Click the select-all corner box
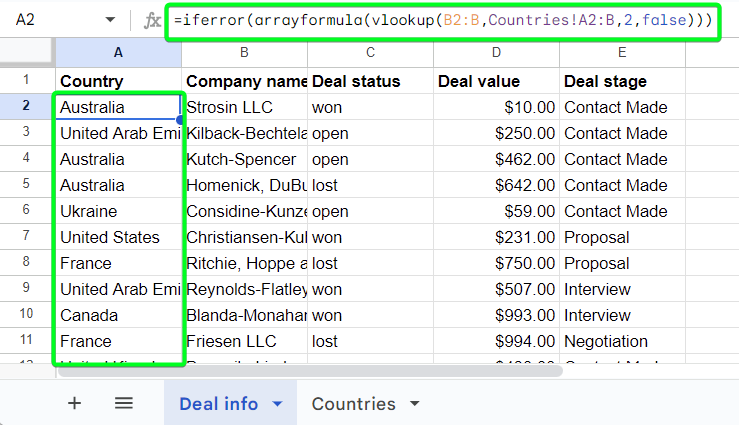 pyautogui.click(x=26, y=52)
